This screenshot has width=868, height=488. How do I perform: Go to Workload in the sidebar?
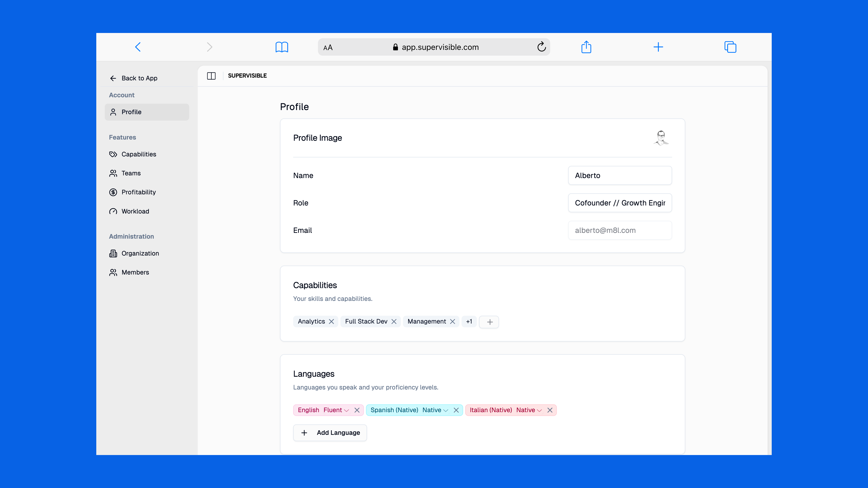click(135, 211)
